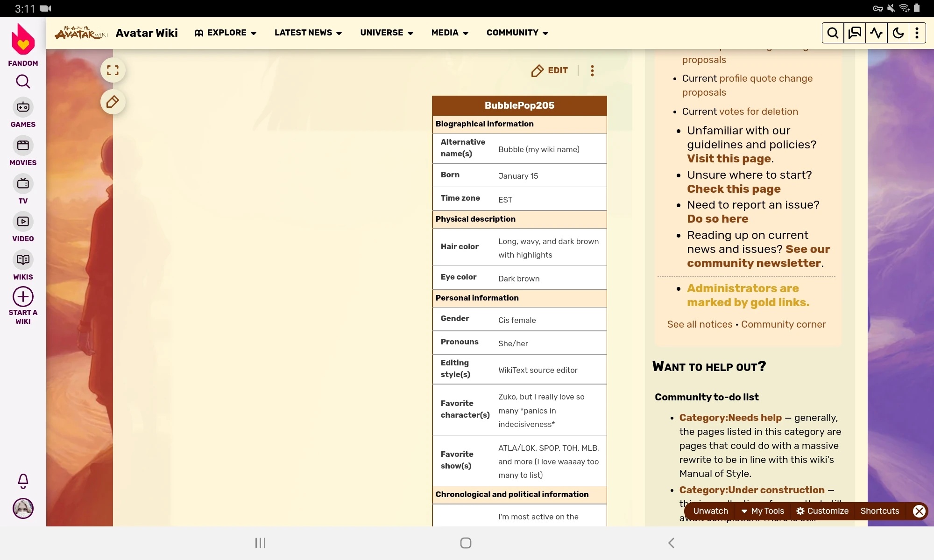934x560 pixels.
Task: Toggle dark mode with the moon icon
Action: pos(898,33)
